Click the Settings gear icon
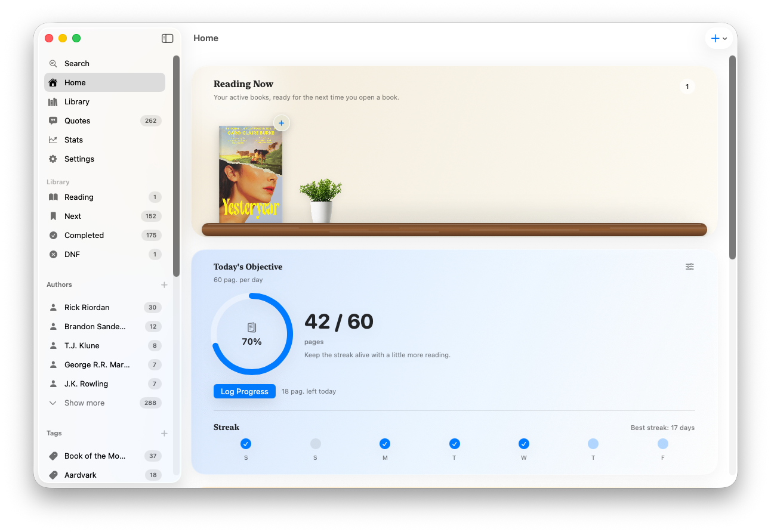This screenshot has width=771, height=532. click(x=53, y=159)
